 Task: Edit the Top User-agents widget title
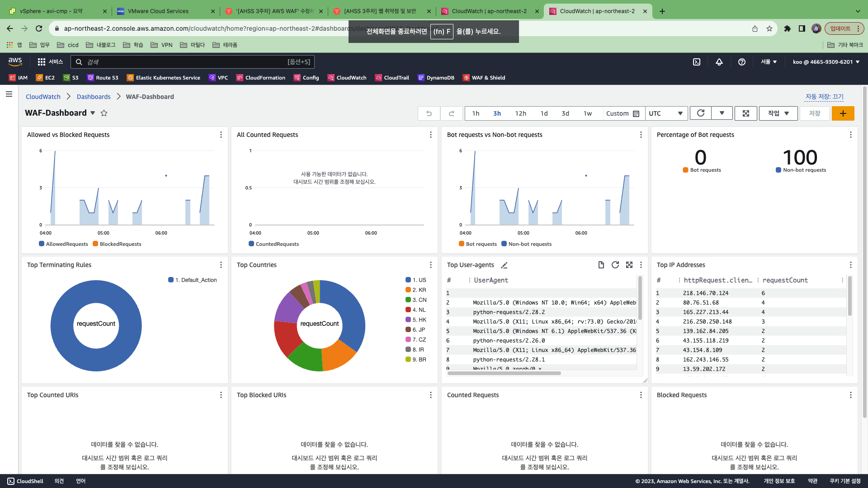(505, 265)
